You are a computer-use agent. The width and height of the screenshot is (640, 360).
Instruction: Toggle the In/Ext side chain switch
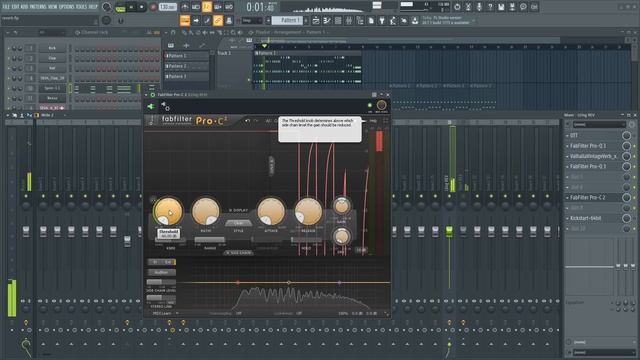point(161,262)
